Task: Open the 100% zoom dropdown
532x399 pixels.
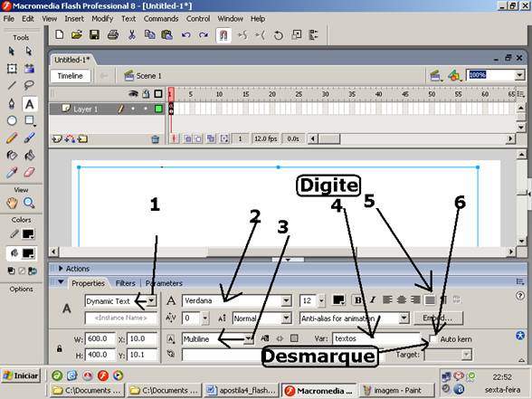Action: click(x=519, y=75)
